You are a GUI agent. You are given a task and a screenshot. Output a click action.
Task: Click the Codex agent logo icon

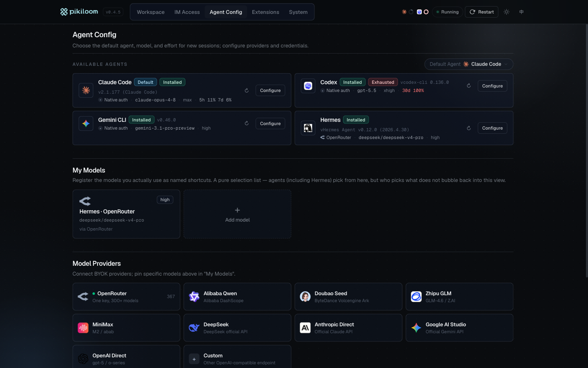click(308, 86)
